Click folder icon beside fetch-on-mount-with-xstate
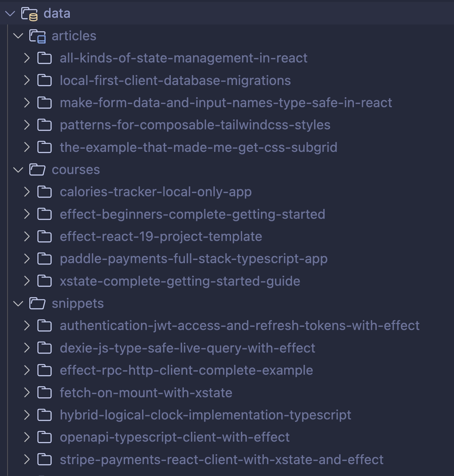The height and width of the screenshot is (476, 454). click(x=45, y=393)
